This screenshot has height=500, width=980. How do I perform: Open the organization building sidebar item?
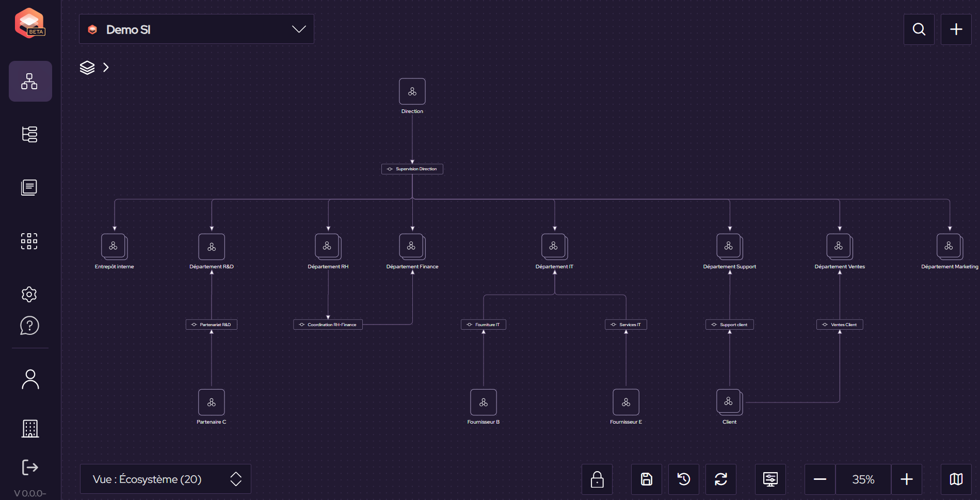pyautogui.click(x=30, y=428)
